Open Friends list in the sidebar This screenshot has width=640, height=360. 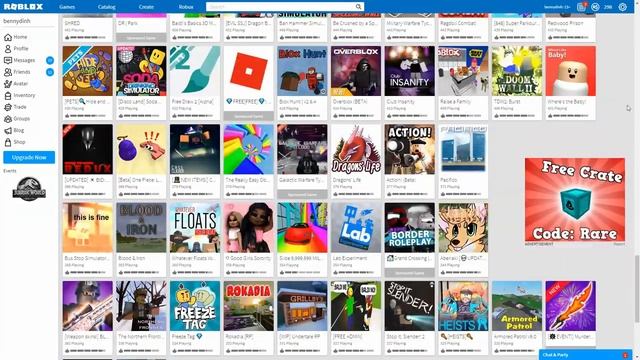coord(17,72)
